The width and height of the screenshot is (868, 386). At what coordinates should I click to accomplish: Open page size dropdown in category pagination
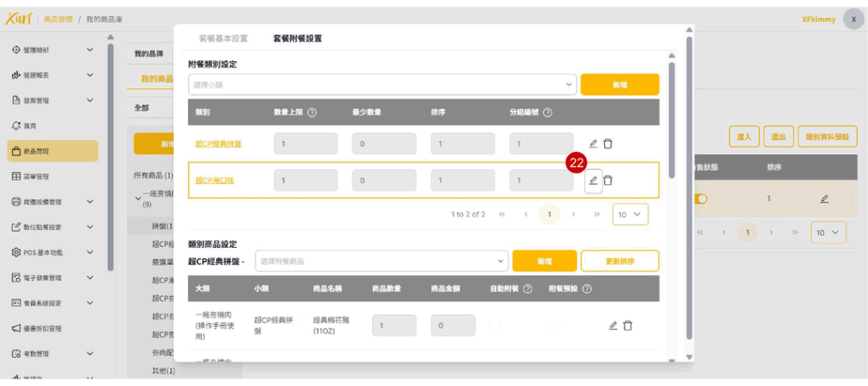point(630,215)
